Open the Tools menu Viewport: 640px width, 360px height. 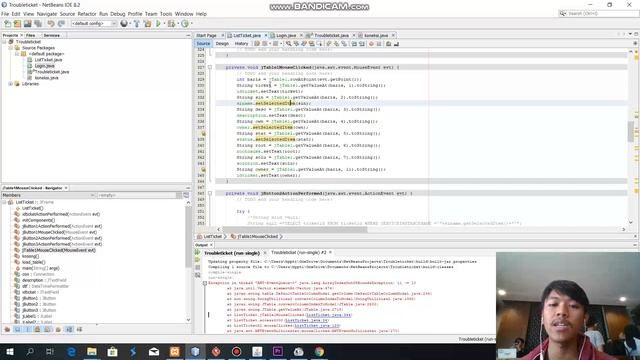click(166, 14)
